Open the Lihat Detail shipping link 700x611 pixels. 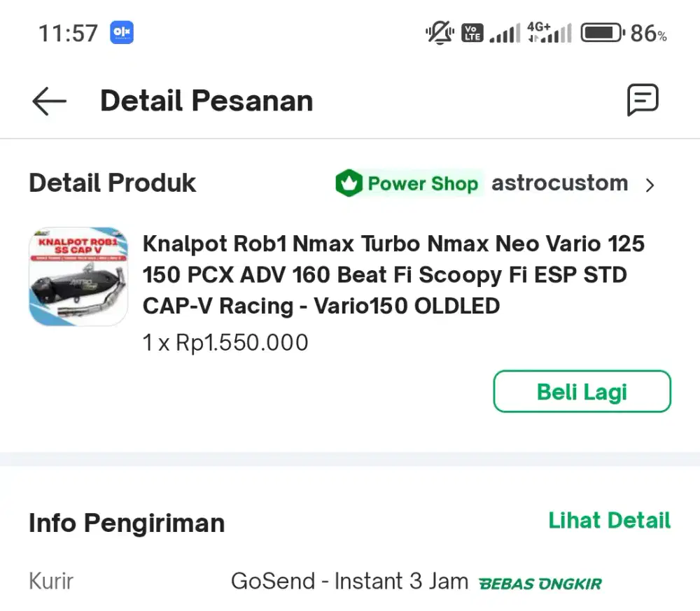(609, 521)
